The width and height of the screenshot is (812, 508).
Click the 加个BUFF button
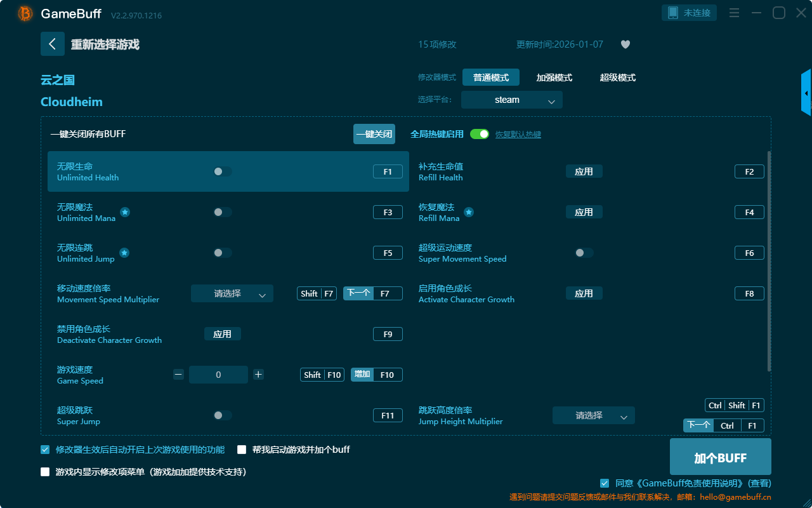(x=720, y=457)
